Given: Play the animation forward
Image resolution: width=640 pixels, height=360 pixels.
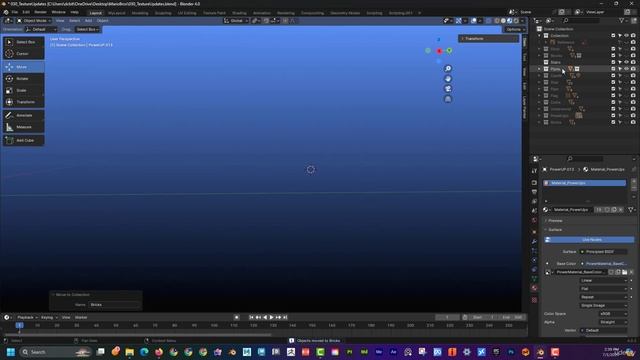Looking at the screenshot, I should coord(271,317).
